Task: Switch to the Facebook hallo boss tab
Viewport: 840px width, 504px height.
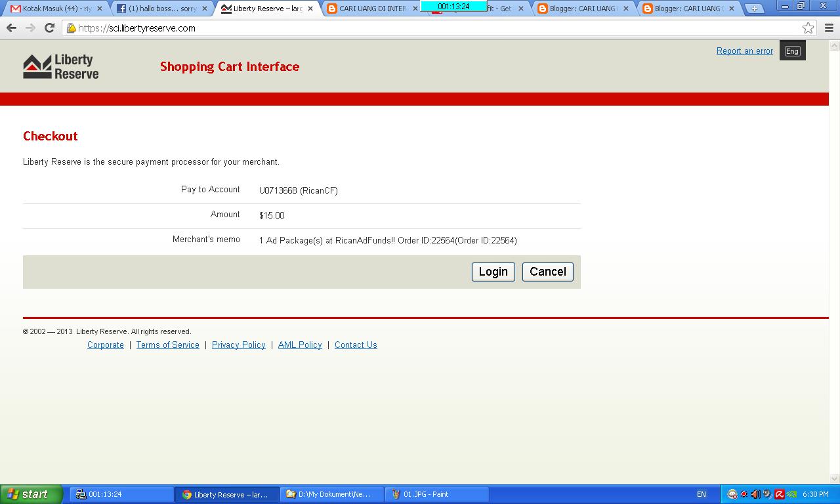Action: [163, 9]
